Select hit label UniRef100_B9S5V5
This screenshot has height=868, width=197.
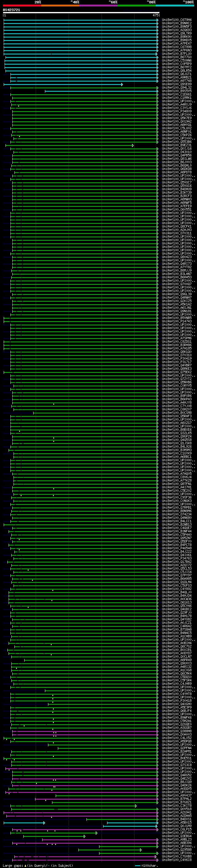pos(177,91)
